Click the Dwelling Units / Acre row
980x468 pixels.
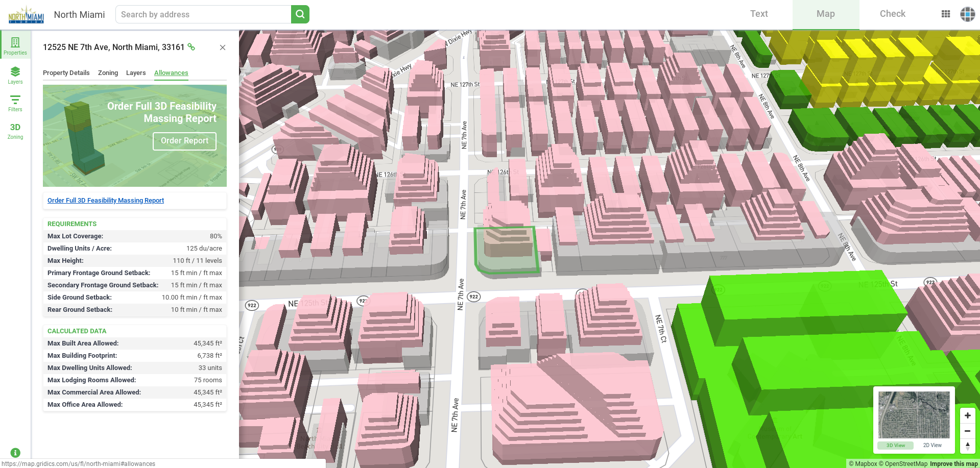coord(135,249)
